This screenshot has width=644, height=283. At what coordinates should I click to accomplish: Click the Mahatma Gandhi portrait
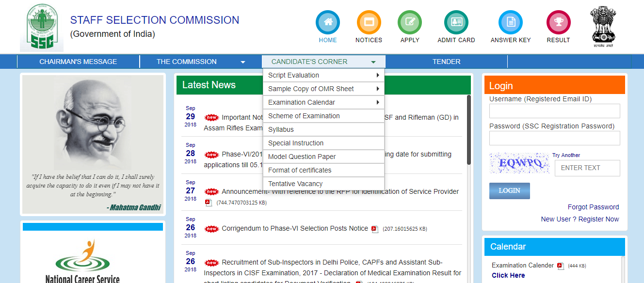[x=93, y=124]
